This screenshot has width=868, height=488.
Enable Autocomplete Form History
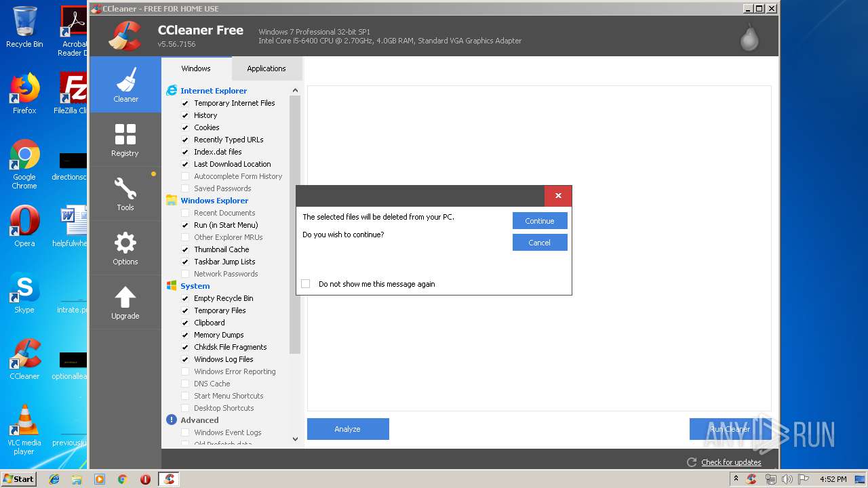click(x=185, y=176)
